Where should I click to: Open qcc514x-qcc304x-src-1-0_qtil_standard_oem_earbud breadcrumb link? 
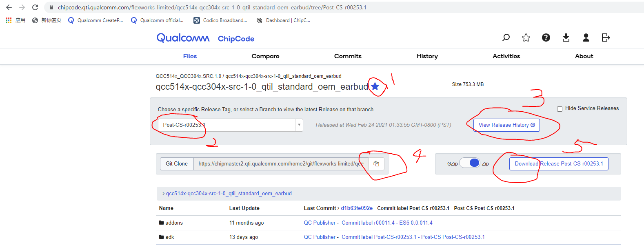tap(229, 194)
